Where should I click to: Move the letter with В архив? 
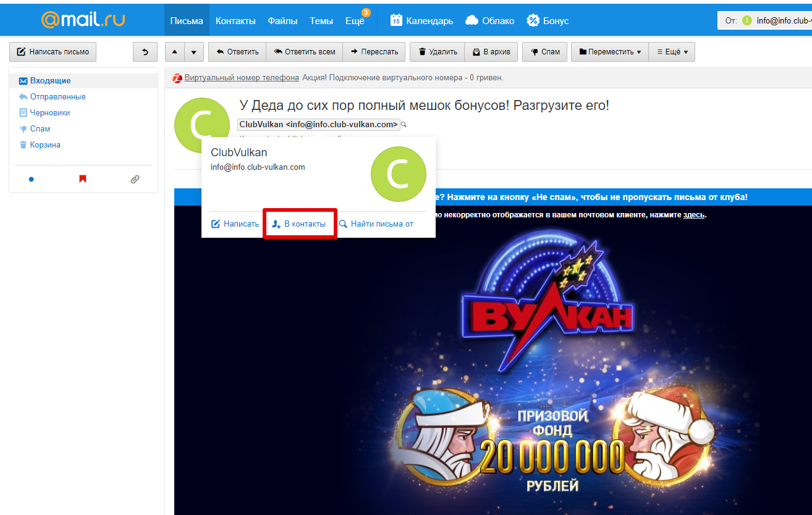(x=491, y=52)
